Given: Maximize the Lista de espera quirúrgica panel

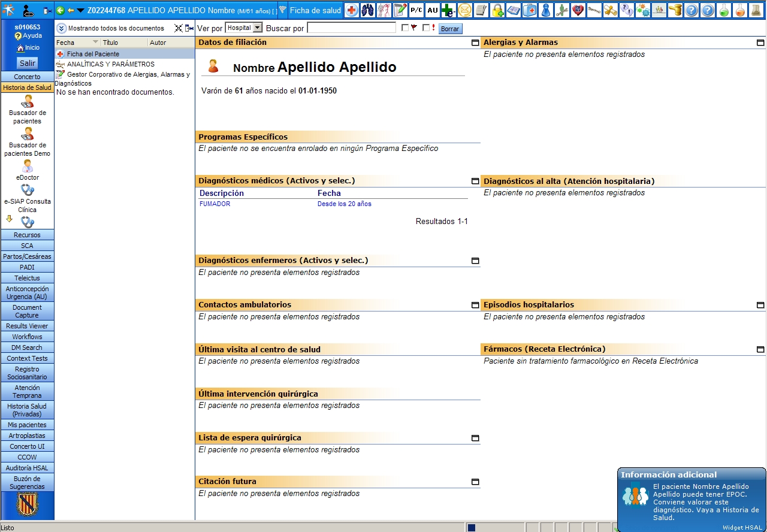Looking at the screenshot, I should click(475, 439).
